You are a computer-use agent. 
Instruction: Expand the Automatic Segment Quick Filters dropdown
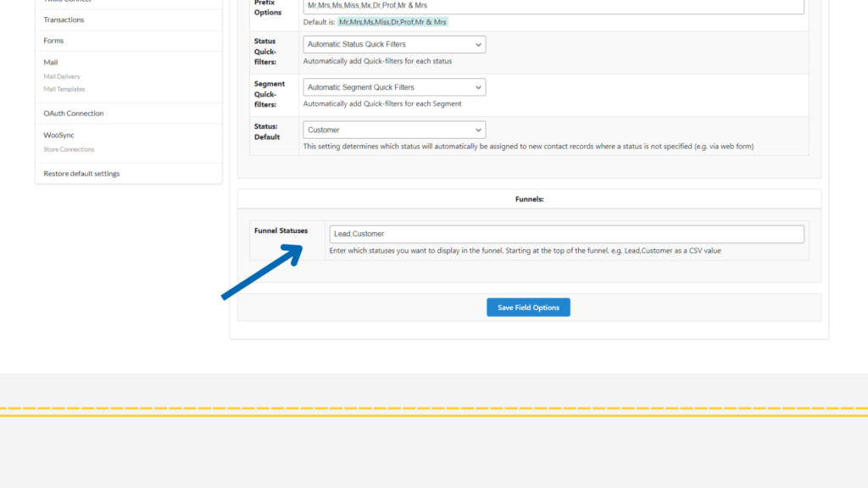click(x=394, y=87)
